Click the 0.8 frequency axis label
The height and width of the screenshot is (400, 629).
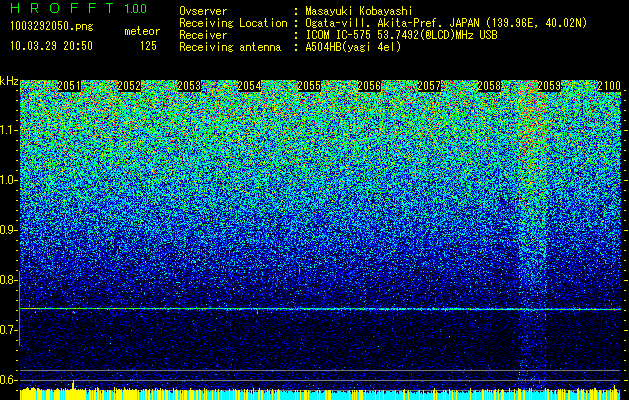9,280
